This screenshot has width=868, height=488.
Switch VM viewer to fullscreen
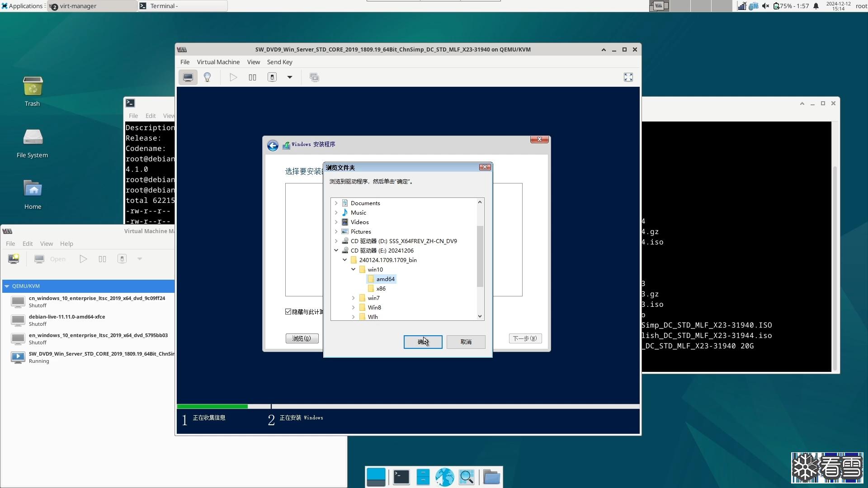click(x=628, y=77)
